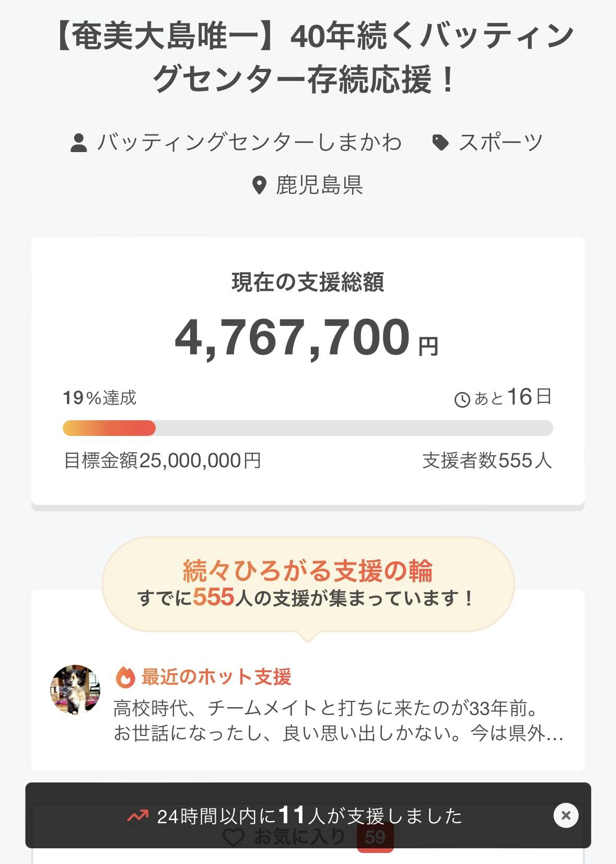
Task: Click the supporter's cat avatar thumbnail
Action: (75, 689)
